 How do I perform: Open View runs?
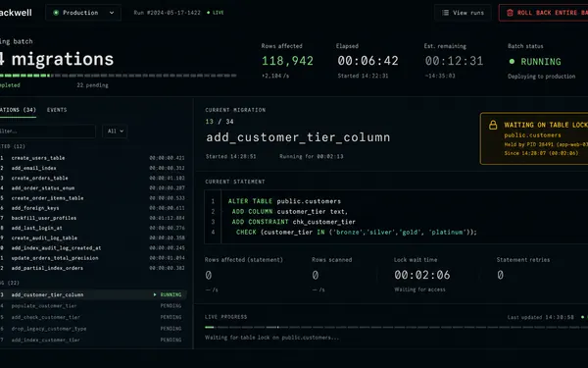pyautogui.click(x=463, y=13)
